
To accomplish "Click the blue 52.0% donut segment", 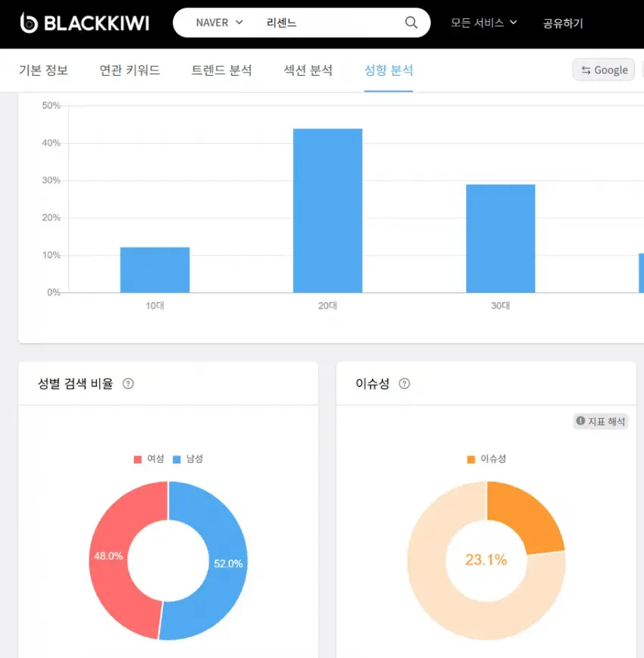I will (x=218, y=563).
